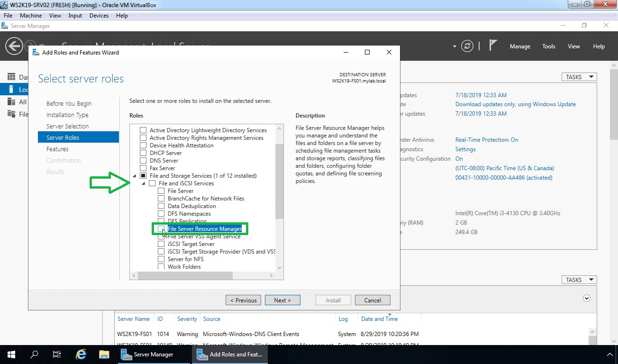Check iSCSI Target Server checkbox
Viewport: 618px width, 364px height.
click(161, 244)
